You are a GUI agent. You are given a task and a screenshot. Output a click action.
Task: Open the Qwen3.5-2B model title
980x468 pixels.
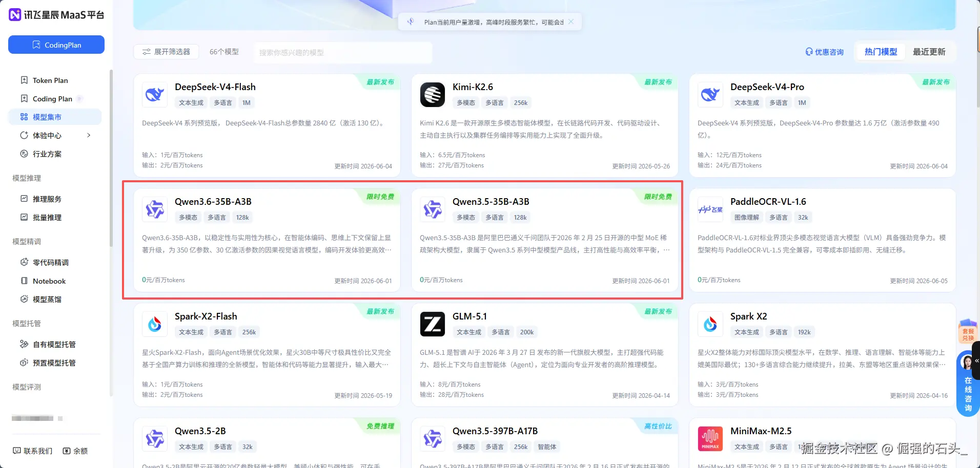coord(200,431)
